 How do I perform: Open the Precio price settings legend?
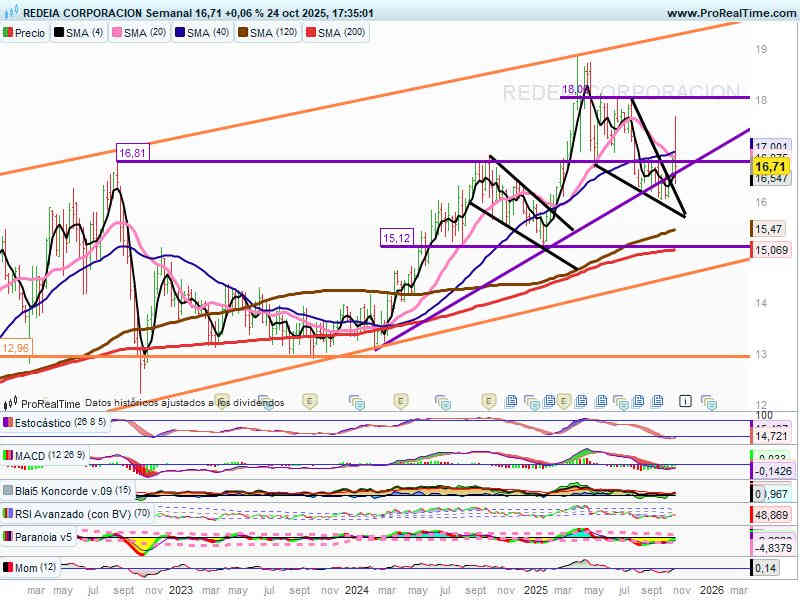click(25, 33)
